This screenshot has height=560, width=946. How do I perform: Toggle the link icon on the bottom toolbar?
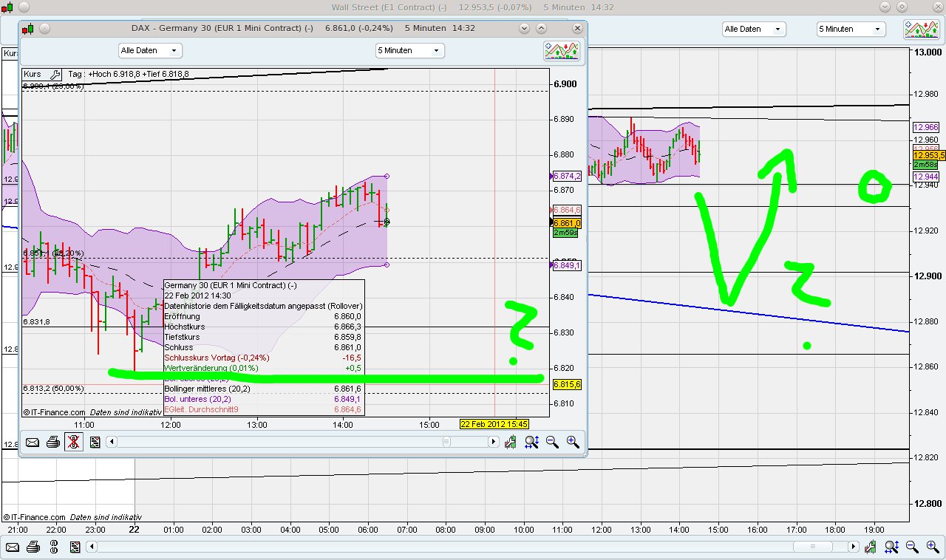pyautogui.click(x=53, y=547)
